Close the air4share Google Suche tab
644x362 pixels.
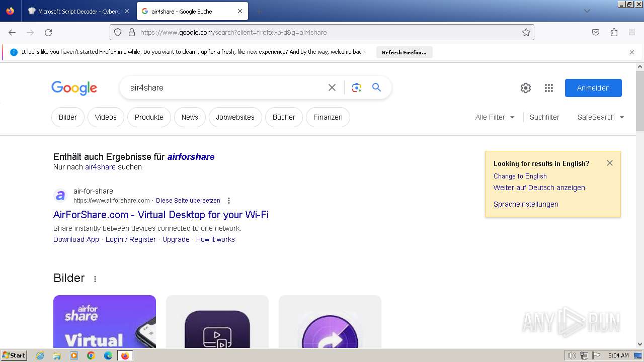point(240,11)
